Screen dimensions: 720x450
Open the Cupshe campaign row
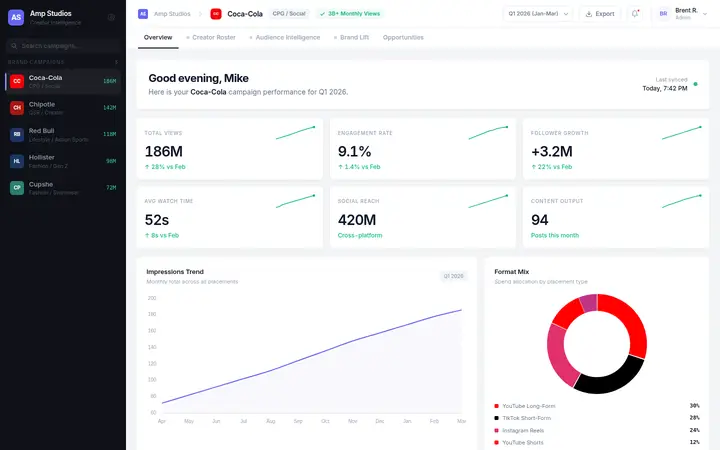pos(63,188)
